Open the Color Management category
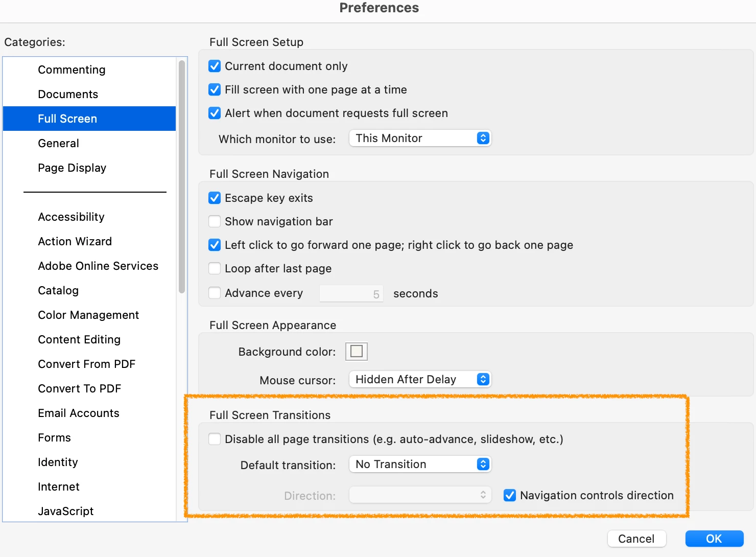 [88, 315]
